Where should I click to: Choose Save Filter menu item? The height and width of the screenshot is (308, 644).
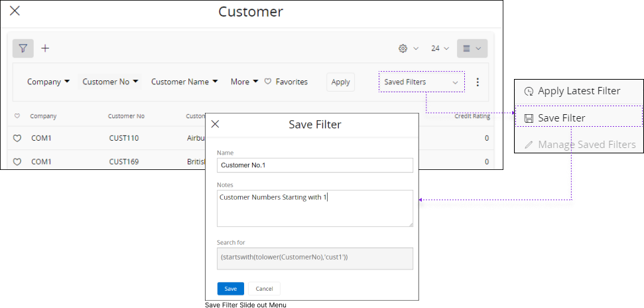click(x=579, y=118)
